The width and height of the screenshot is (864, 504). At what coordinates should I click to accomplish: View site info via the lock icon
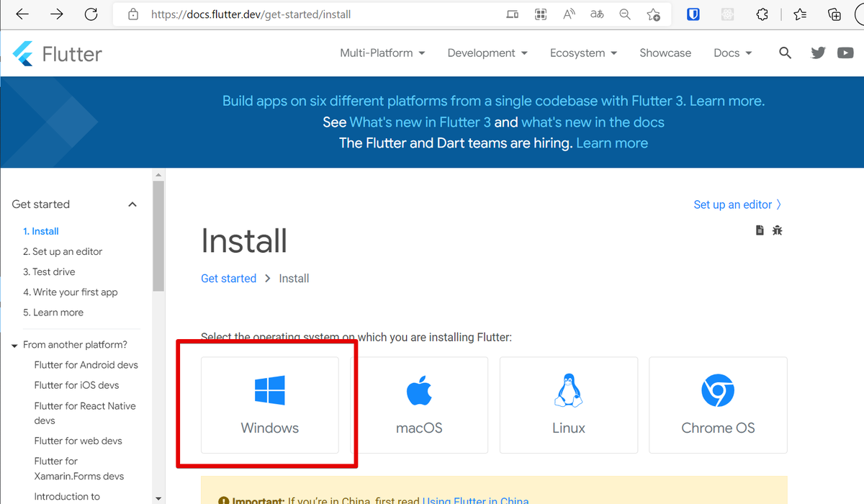[132, 14]
